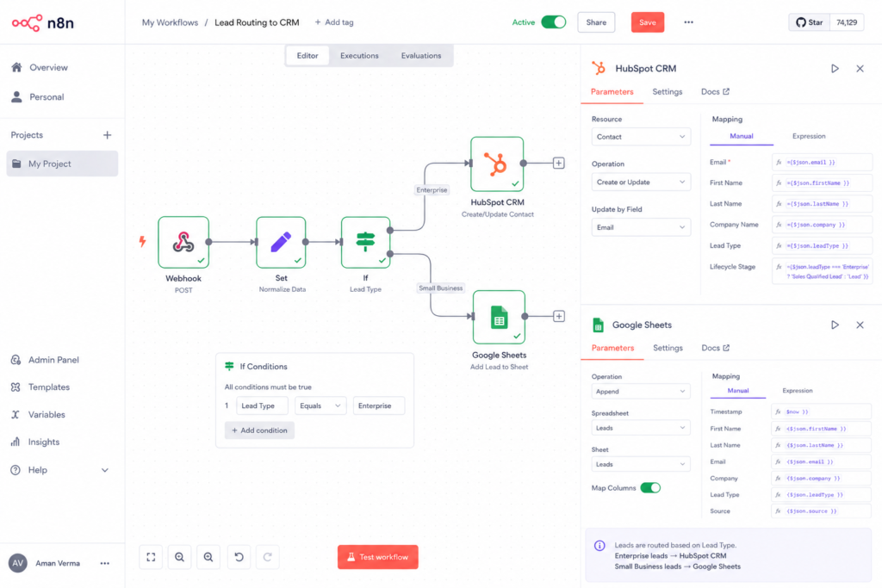Screen dimensions: 882x588
Task: Close the HubSpot CRM panel
Action: [x=860, y=69]
